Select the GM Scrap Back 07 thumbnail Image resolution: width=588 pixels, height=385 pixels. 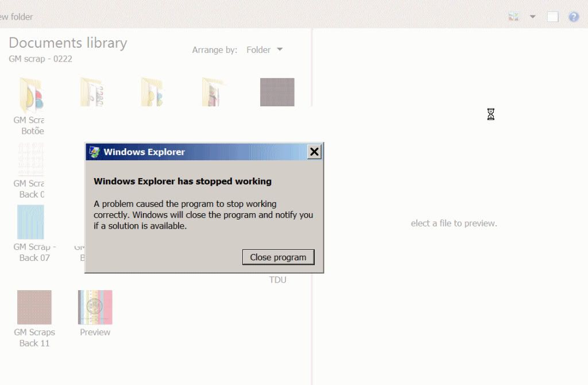pos(30,221)
